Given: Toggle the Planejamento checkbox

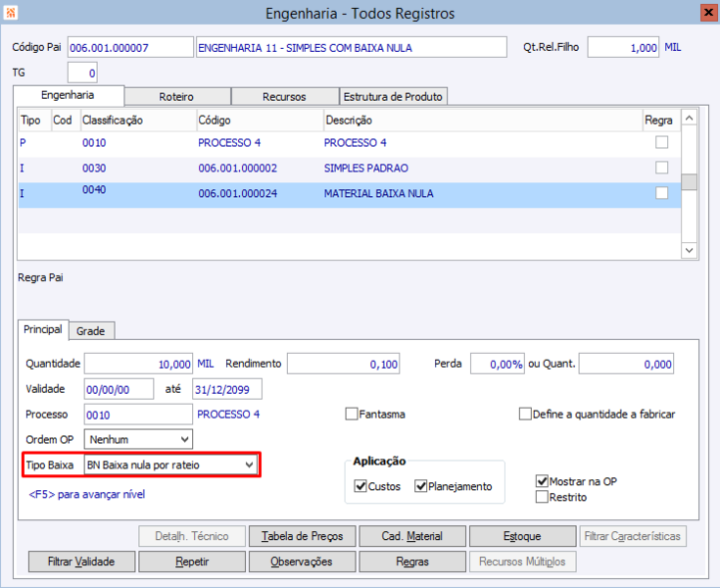Looking at the screenshot, I should tap(421, 486).
